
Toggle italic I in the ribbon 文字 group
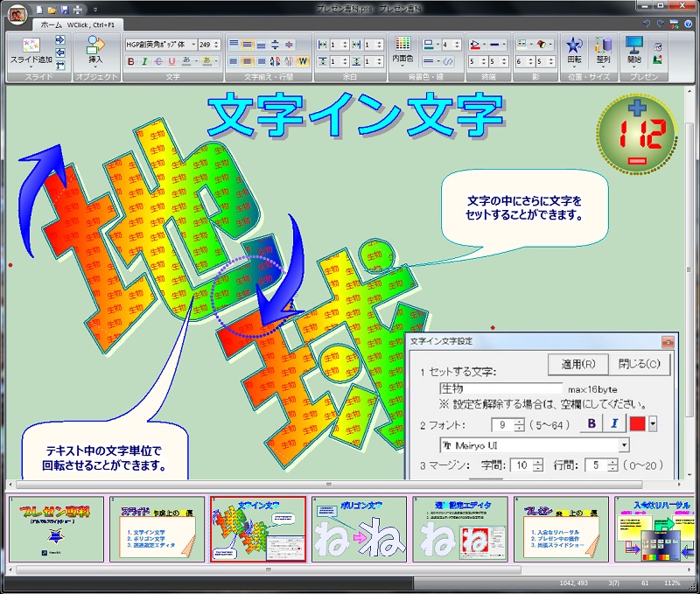pos(144,61)
